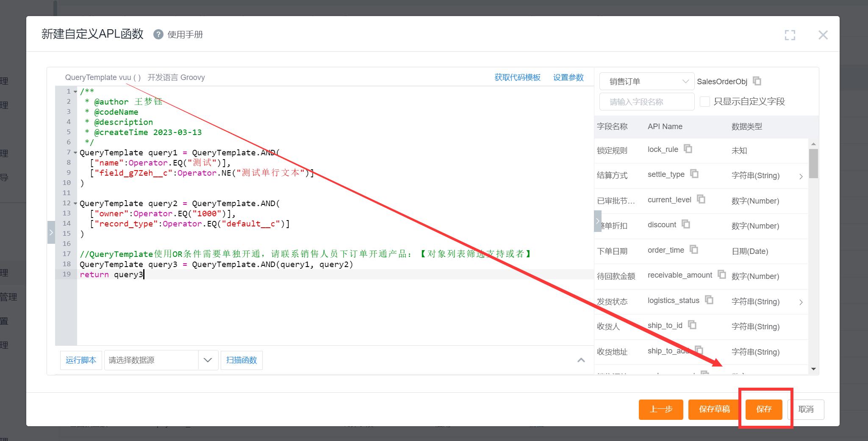The width and height of the screenshot is (868, 441).
Task: Focus the 请输入字段名称 search field
Action: (647, 102)
